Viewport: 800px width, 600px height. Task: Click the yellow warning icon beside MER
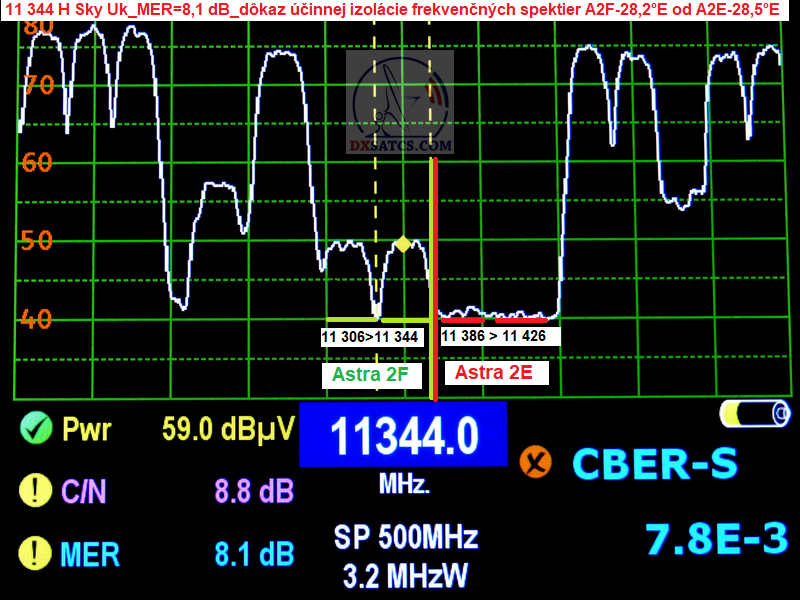pyautogui.click(x=35, y=552)
